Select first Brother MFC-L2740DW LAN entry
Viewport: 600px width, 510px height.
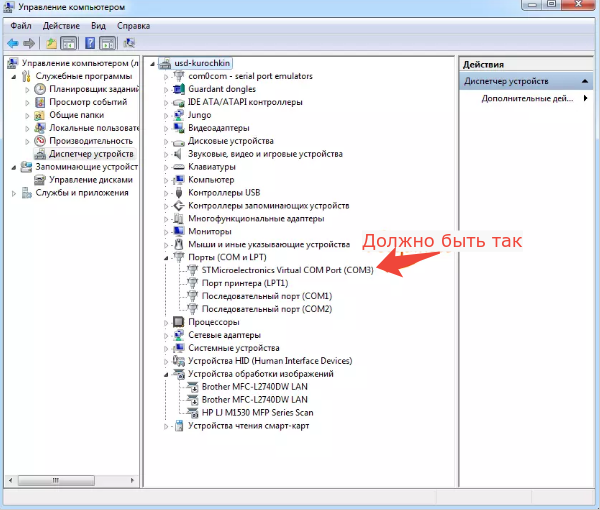tap(254, 387)
